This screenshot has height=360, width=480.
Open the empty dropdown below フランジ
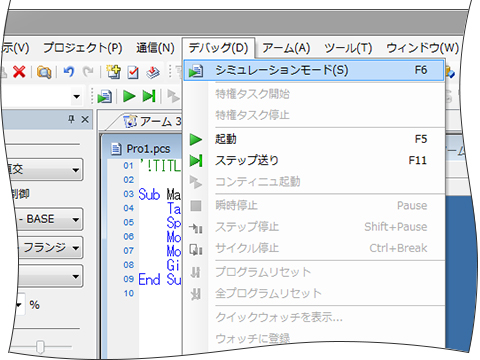[x=50, y=276]
